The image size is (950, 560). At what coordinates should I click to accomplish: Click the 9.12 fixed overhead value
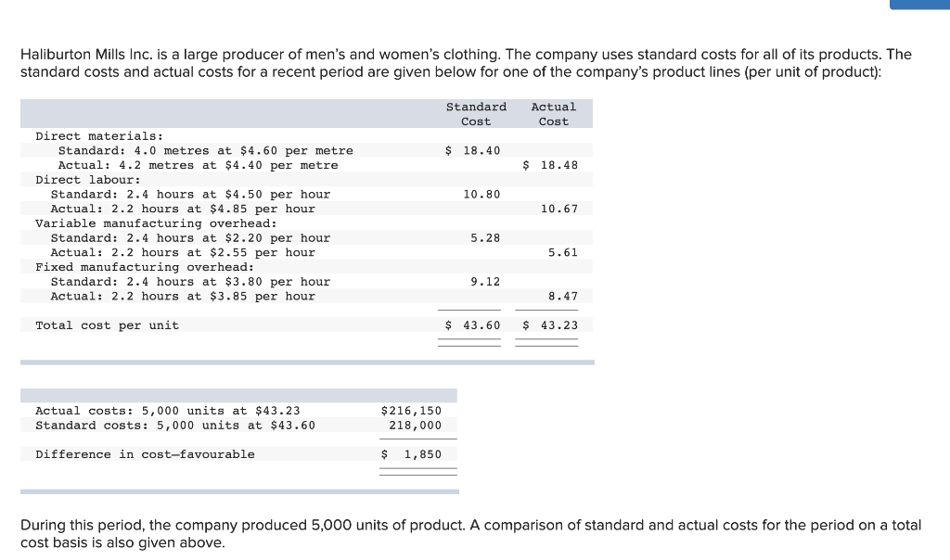pyautogui.click(x=485, y=282)
